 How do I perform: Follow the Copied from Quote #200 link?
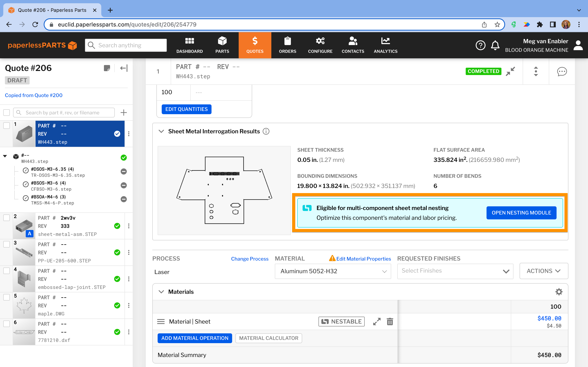[x=34, y=95]
